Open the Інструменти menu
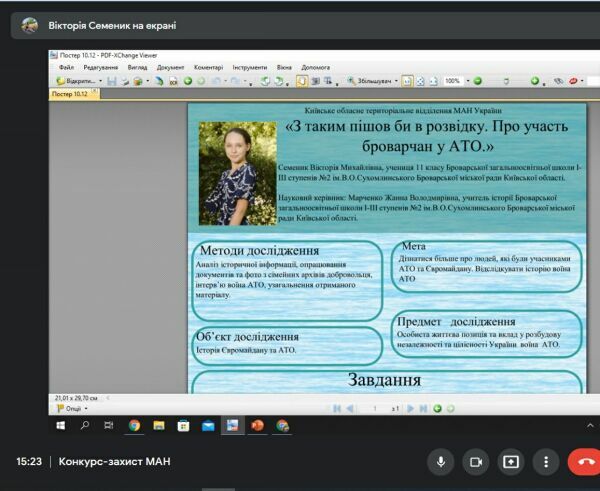 coord(249,66)
